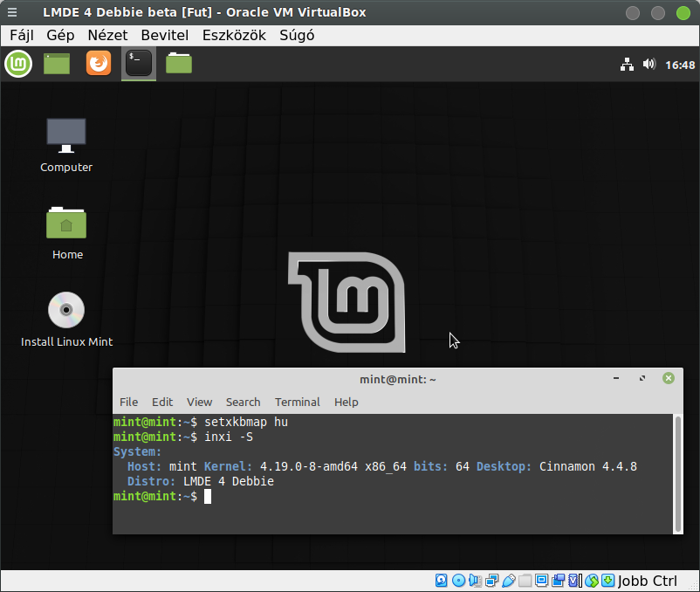Viewport: 700px width, 592px height.
Task: Click the Jobb Ctrl host key label
Action: coord(648,581)
